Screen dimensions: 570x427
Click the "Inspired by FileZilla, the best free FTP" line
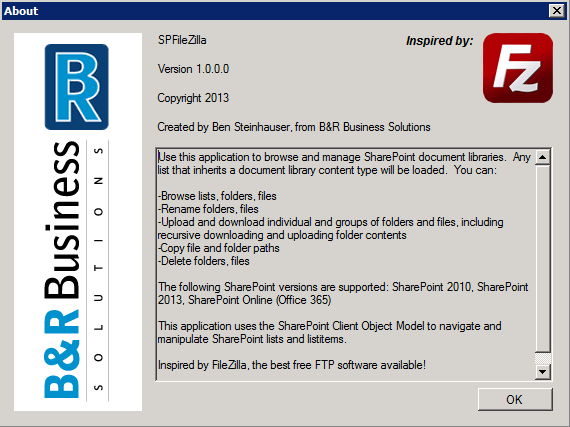pos(292,364)
